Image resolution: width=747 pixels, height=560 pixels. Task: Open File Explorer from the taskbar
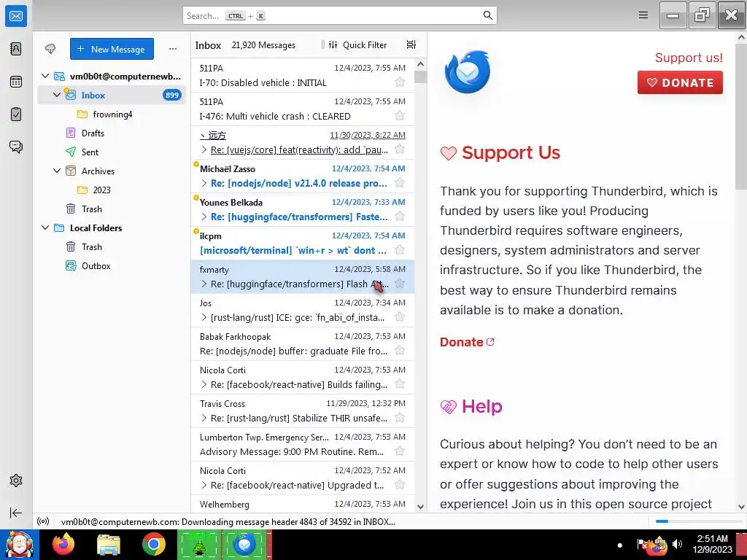point(109,545)
